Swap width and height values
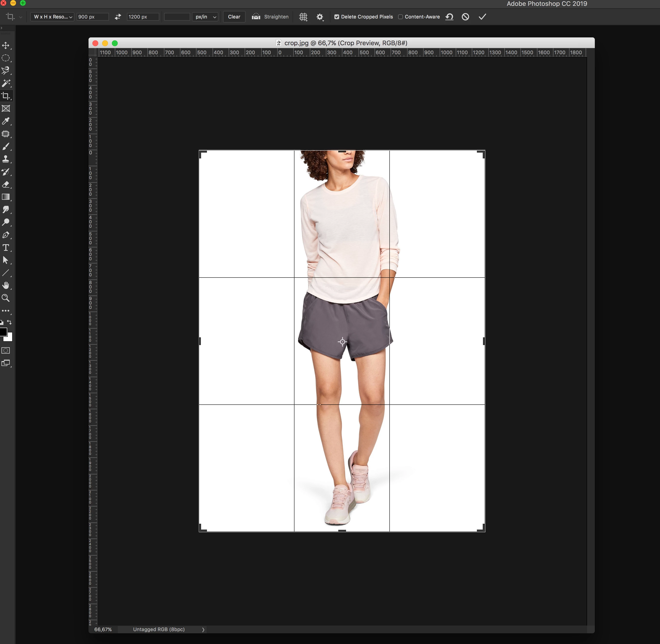The height and width of the screenshot is (644, 660). (x=118, y=17)
